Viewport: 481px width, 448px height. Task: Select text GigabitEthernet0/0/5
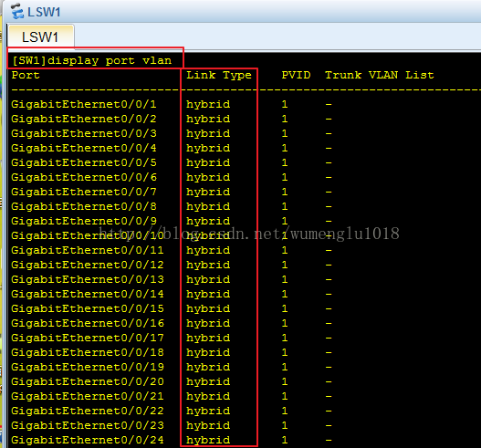point(84,162)
